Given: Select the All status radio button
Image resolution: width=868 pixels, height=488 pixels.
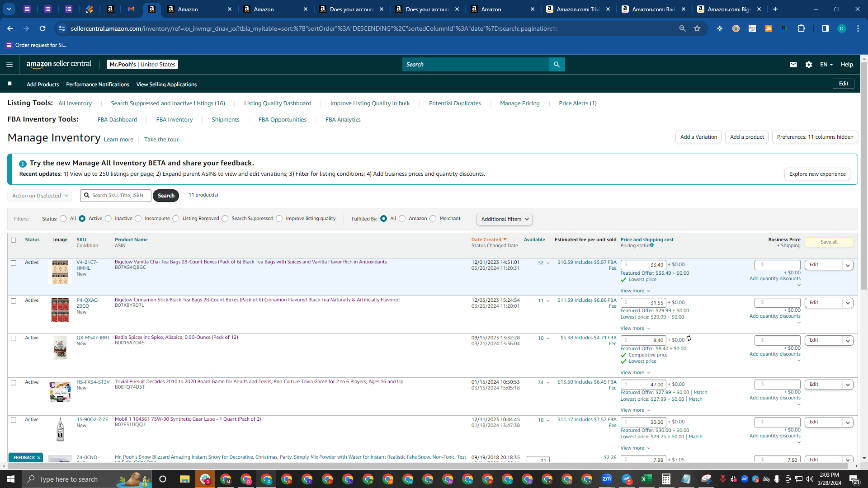Looking at the screenshot, I should [63, 219].
